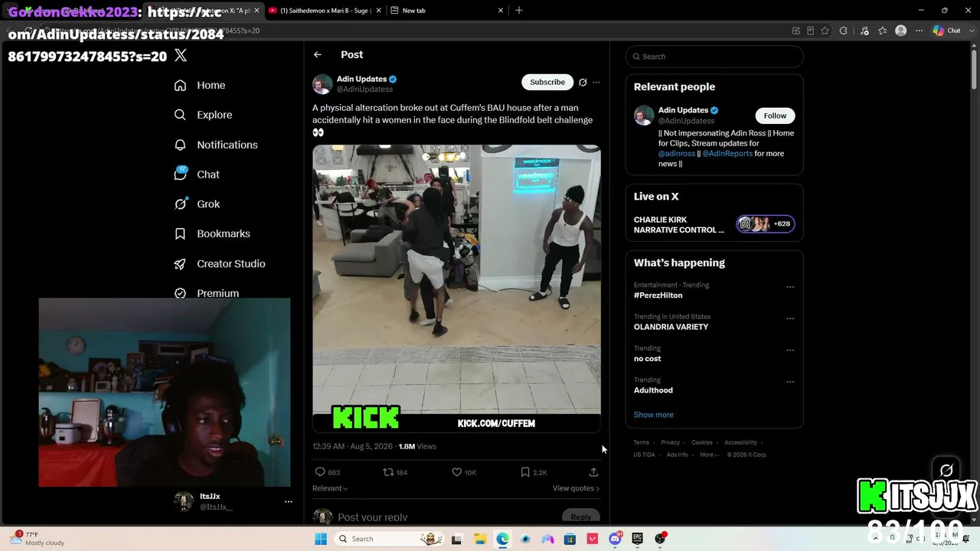Click the Grok icon beside Subscribe

coord(583,83)
